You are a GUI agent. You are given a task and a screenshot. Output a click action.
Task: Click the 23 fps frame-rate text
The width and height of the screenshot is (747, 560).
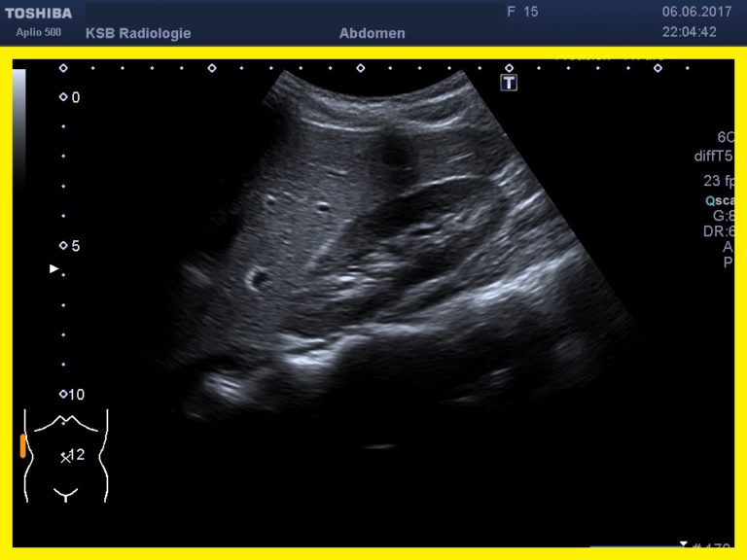point(719,181)
